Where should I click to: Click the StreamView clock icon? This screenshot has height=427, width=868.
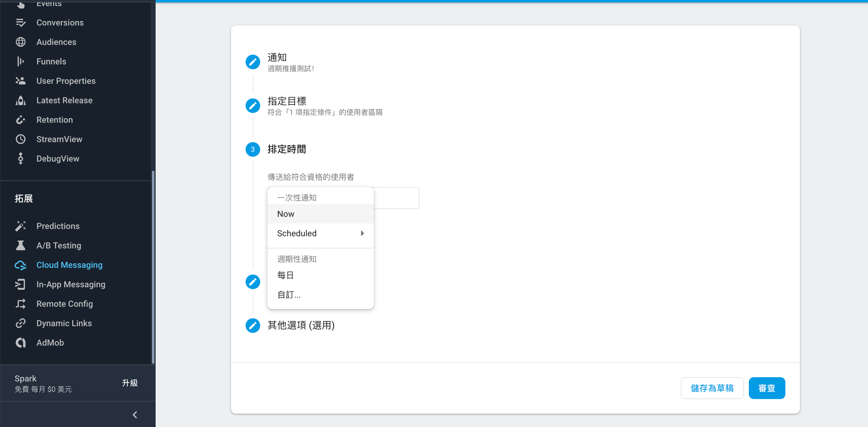[x=21, y=139]
